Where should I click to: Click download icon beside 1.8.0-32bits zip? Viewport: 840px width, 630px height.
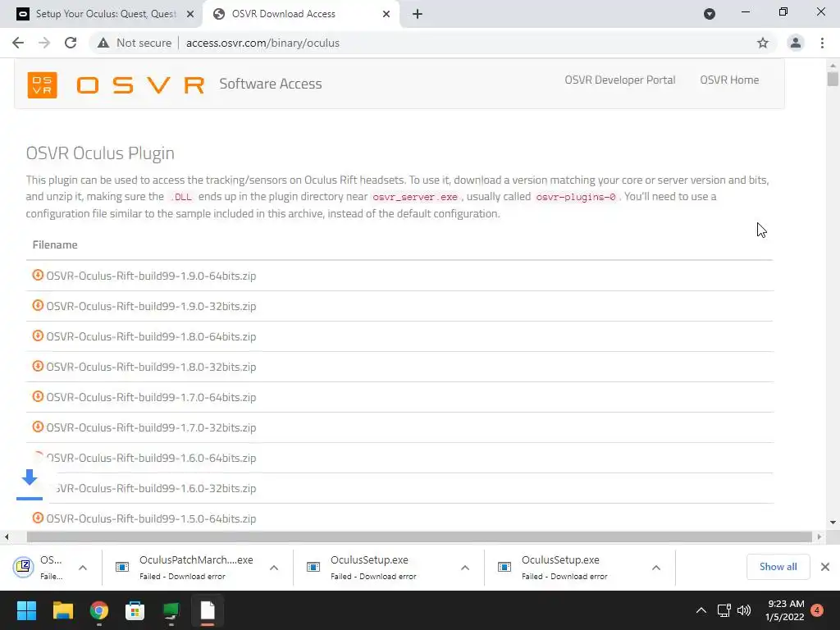tap(38, 366)
